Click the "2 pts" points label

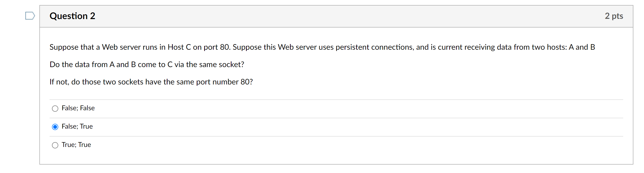tap(614, 16)
